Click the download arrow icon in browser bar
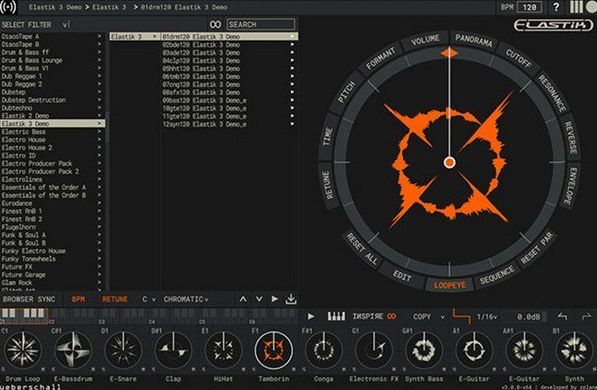This screenshot has width=597, height=390. [291, 299]
